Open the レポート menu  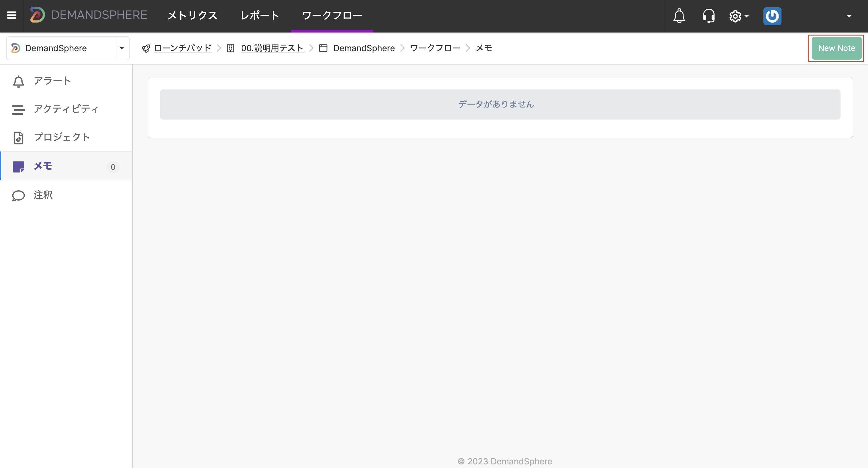(259, 15)
